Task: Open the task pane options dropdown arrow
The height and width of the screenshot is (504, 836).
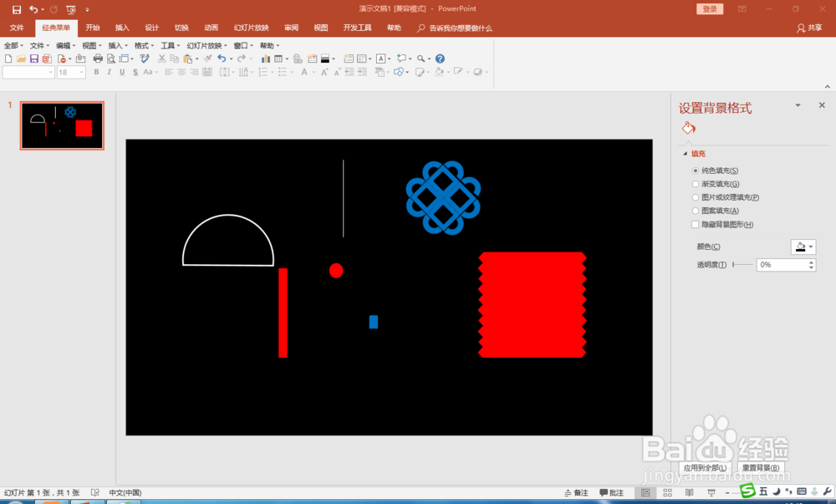Action: (798, 105)
